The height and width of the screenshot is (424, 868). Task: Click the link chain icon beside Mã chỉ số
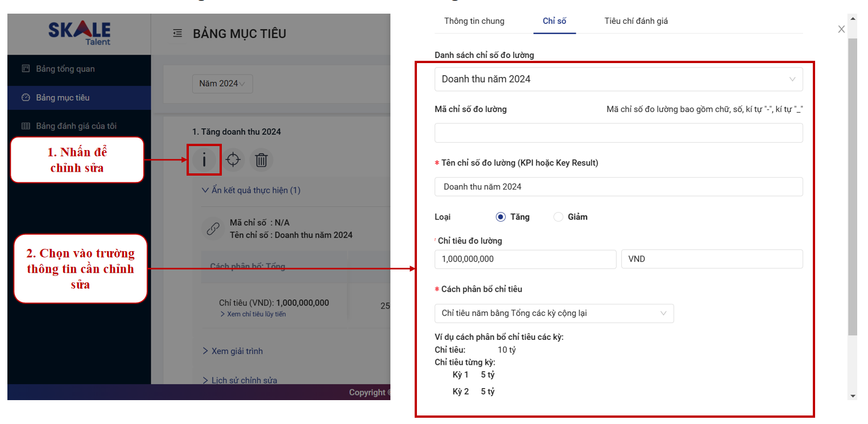tap(213, 229)
